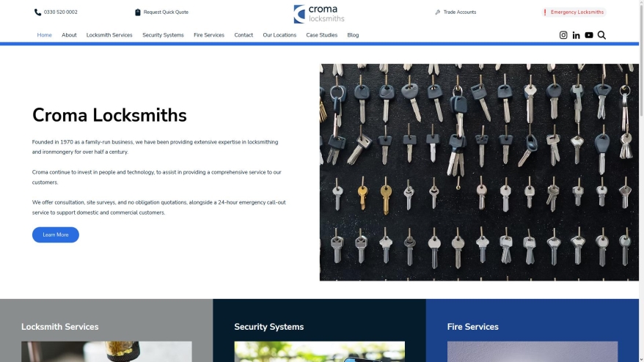Screen dimensions: 644x362
Task: Open Our Locations menu item
Action: coord(279,35)
